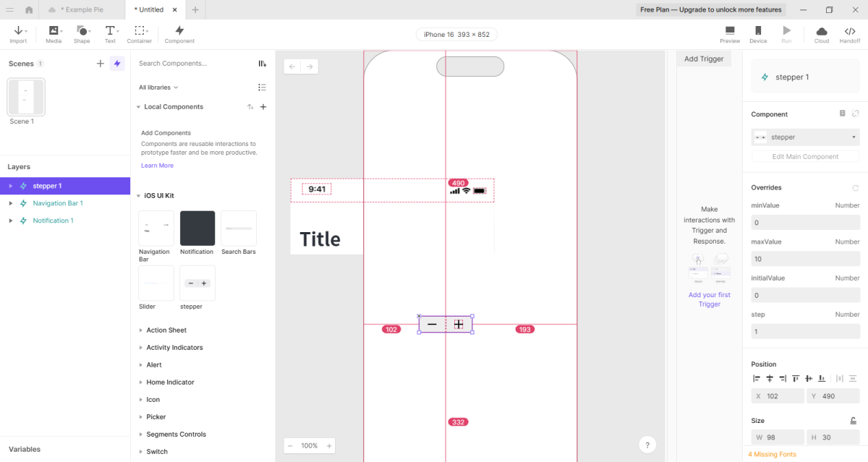Open the stepper component dropdown
Screen dimensions: 868x462
point(805,137)
